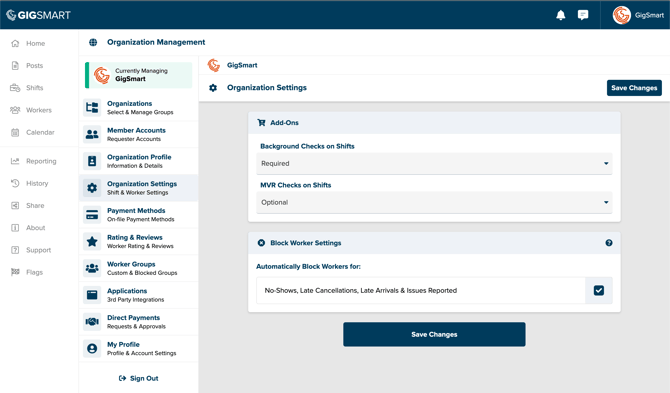The width and height of the screenshot is (670, 393).
Task: Click the Member Accounts people icon
Action: click(92, 134)
